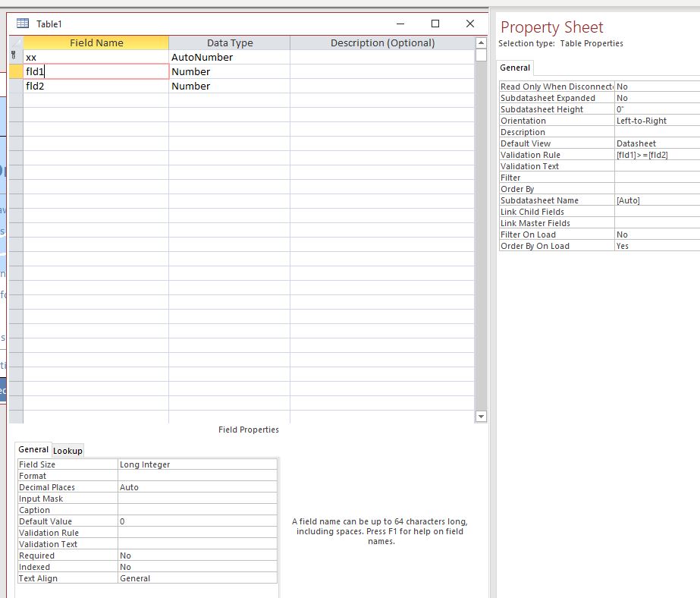Click the scroll down arrow of field grid
700x598 pixels.
pyautogui.click(x=481, y=417)
